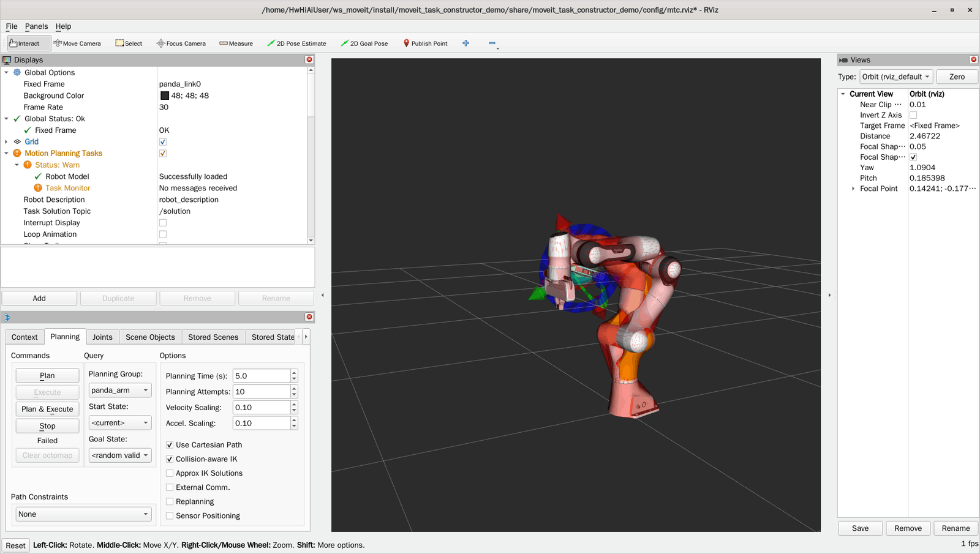Collapse the Status: Warn node
The height and width of the screenshot is (554, 980).
tap(17, 165)
